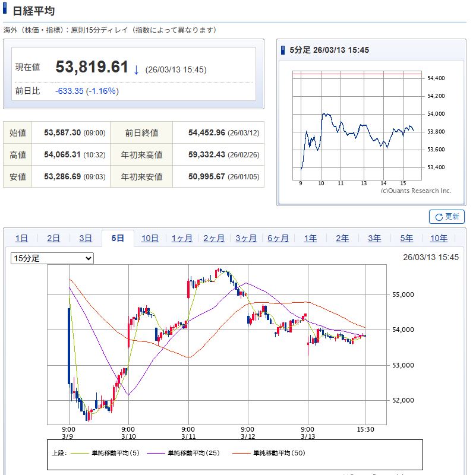476x475 pixels.
Task: Click the 更新 refresh button
Action: (x=447, y=217)
